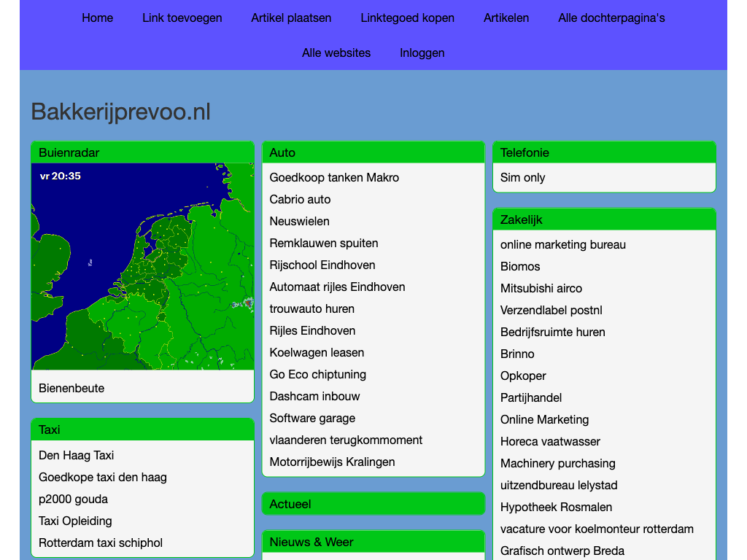Click the Buienradar rain map image

coord(142,266)
